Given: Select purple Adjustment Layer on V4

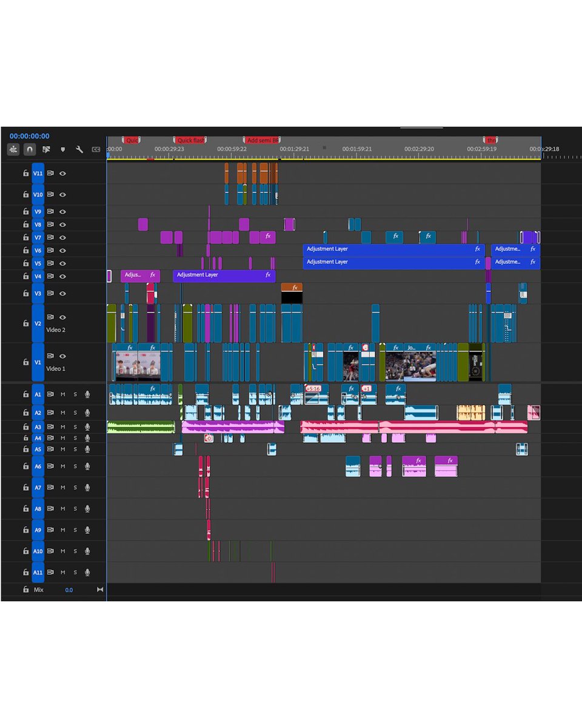Looking at the screenshot, I should 224,275.
